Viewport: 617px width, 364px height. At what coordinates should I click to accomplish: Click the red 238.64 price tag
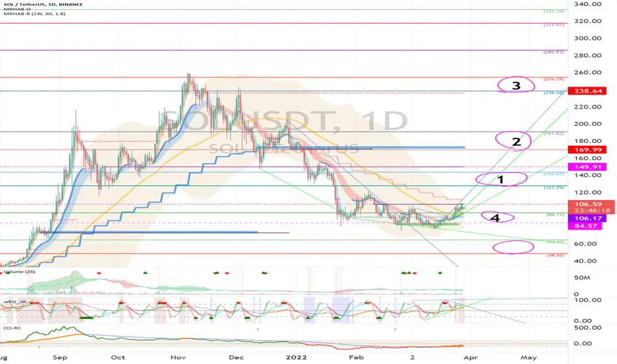pos(587,91)
